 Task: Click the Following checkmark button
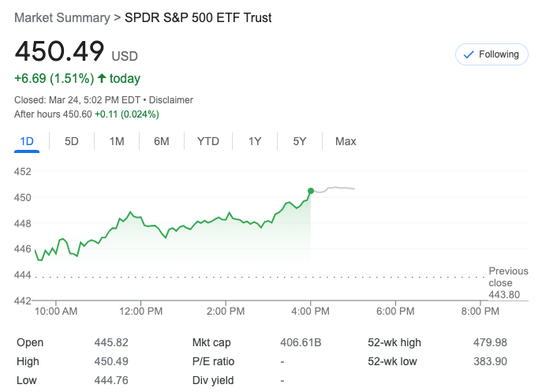coord(491,54)
